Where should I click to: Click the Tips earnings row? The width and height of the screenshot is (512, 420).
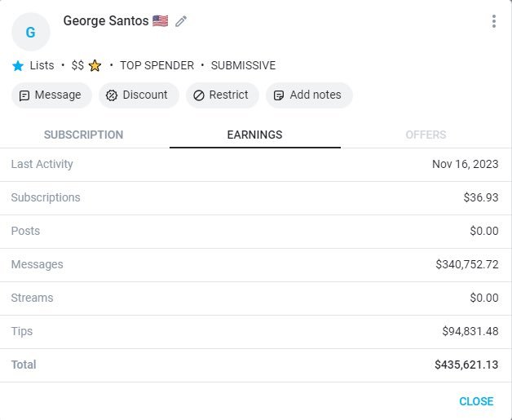coord(255,332)
